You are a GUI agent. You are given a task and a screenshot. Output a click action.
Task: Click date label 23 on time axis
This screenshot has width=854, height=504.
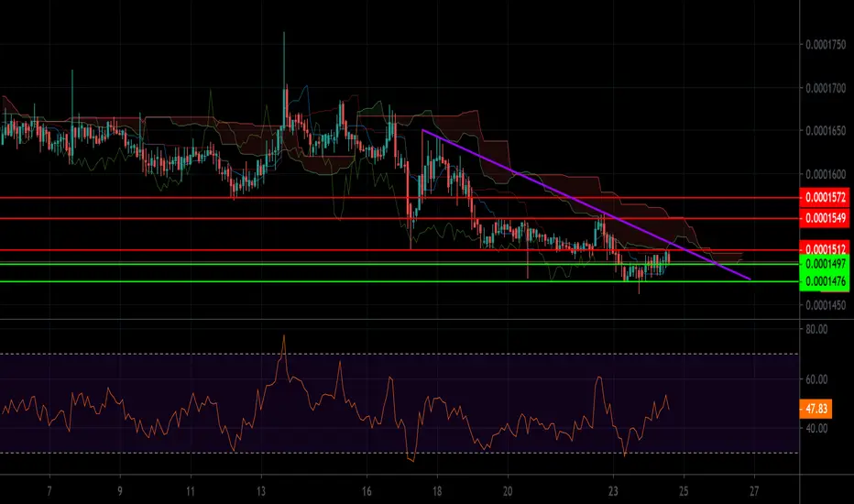613,491
